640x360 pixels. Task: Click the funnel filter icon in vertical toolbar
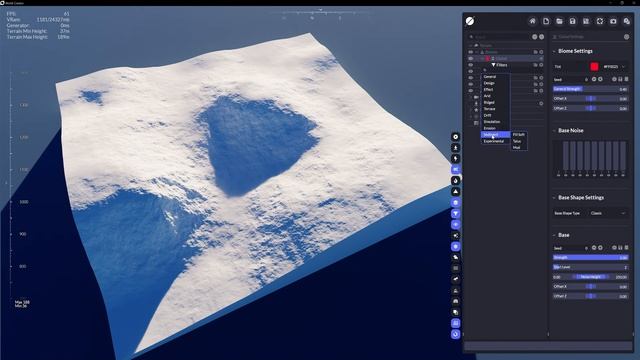point(456,213)
